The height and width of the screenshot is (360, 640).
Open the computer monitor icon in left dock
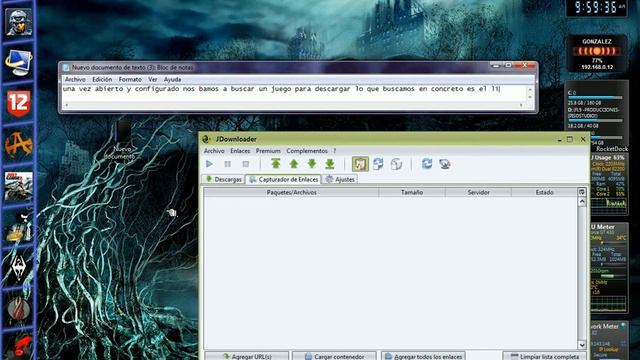(x=18, y=62)
